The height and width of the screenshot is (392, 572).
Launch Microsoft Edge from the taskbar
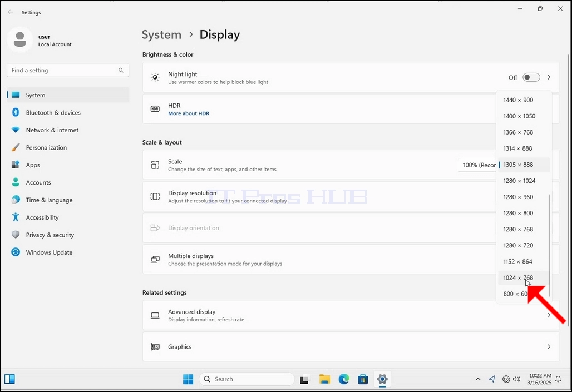pyautogui.click(x=344, y=379)
